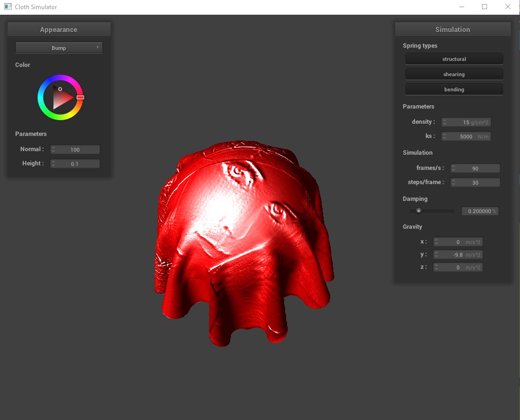This screenshot has width=520, height=420.
Task: Click the gravity y stepper arrows
Action: [x=436, y=255]
